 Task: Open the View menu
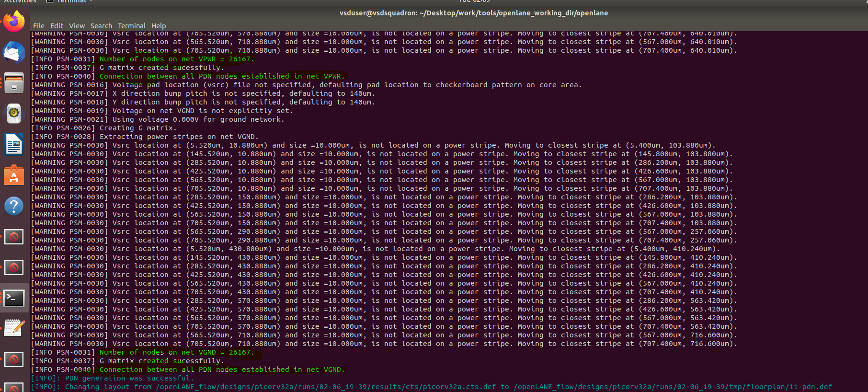(77, 26)
